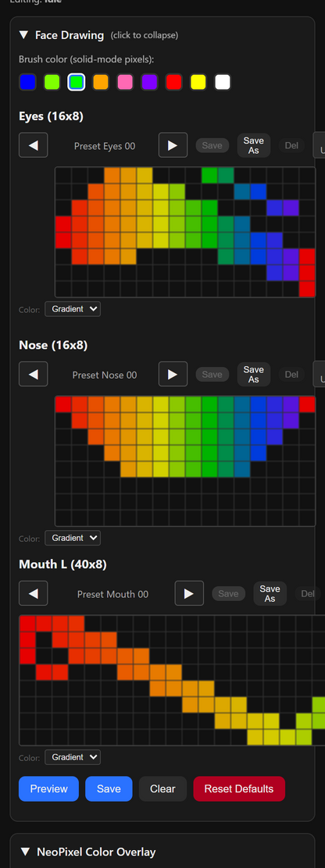Choose the orange brush color
325x868 pixels.
101,82
